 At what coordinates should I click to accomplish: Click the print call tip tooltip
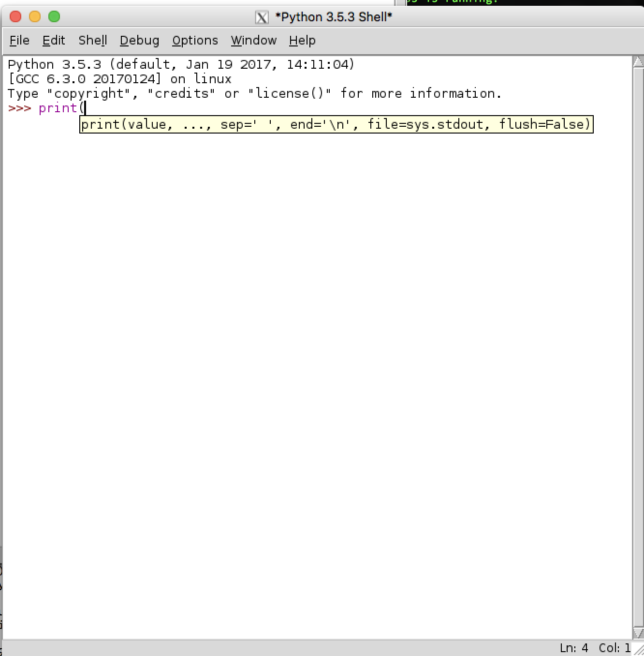pyautogui.click(x=336, y=124)
